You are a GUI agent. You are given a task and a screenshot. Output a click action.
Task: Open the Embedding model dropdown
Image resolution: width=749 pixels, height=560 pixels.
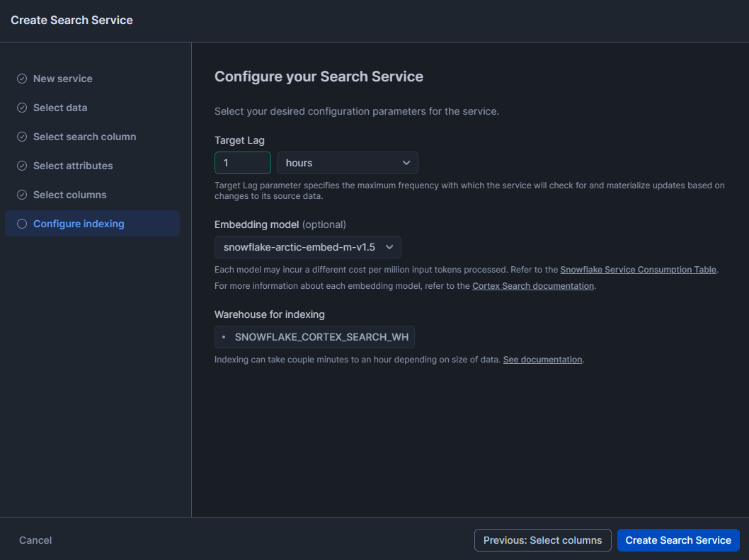coord(308,247)
